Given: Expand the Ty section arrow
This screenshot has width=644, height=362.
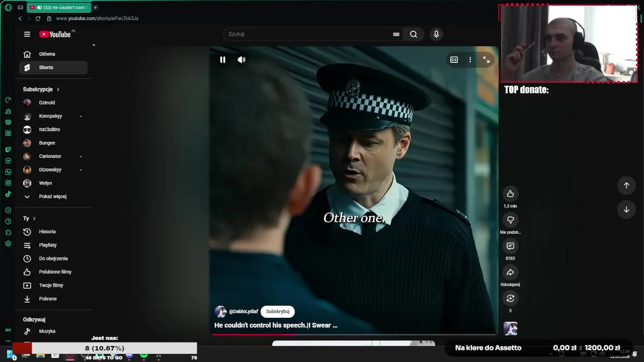Looking at the screenshot, I should pos(34,218).
